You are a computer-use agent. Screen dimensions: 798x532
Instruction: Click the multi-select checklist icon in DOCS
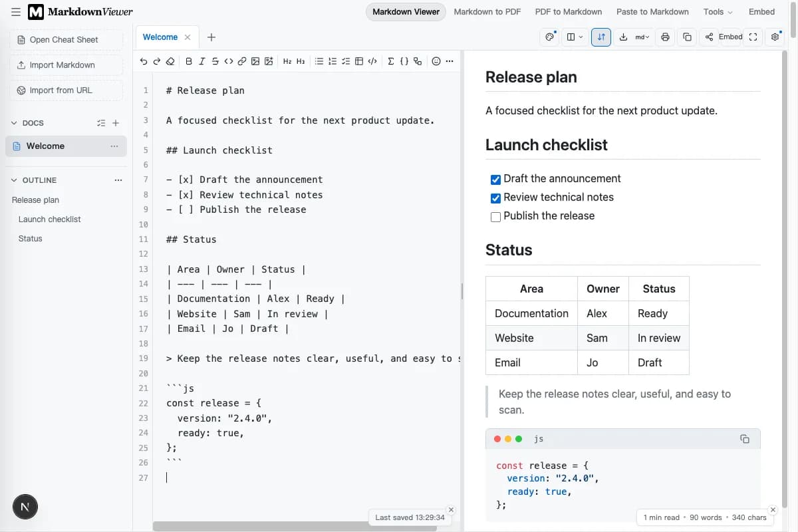pyautogui.click(x=101, y=123)
